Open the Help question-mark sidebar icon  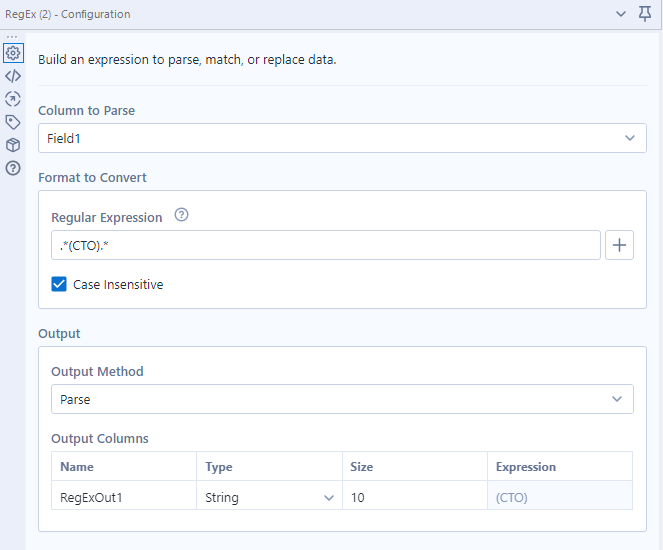(13, 168)
